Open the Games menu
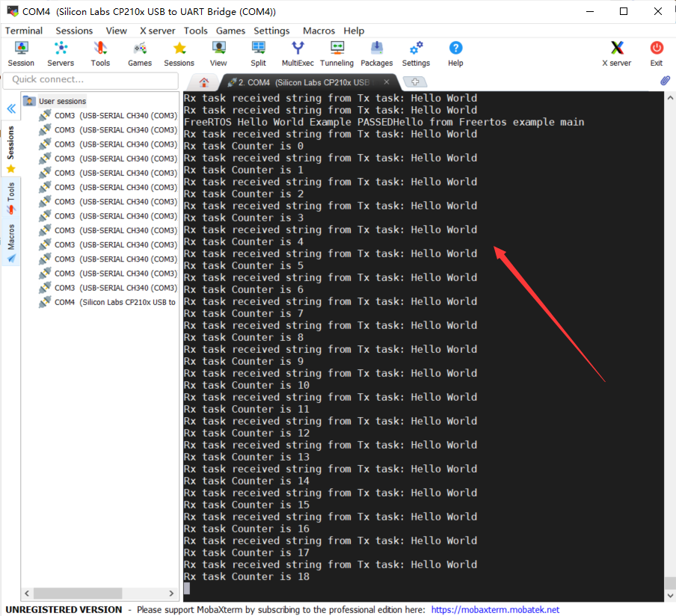The height and width of the screenshot is (616, 676). pyautogui.click(x=230, y=31)
